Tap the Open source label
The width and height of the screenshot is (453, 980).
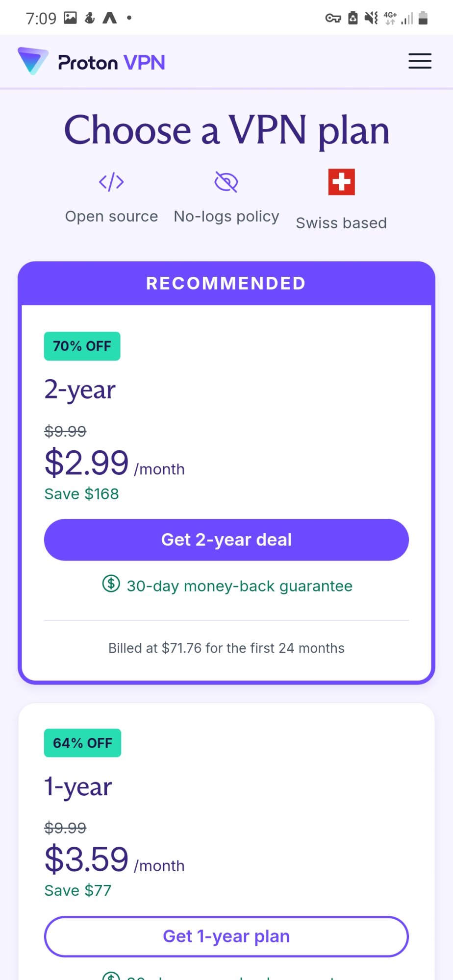[x=111, y=216]
